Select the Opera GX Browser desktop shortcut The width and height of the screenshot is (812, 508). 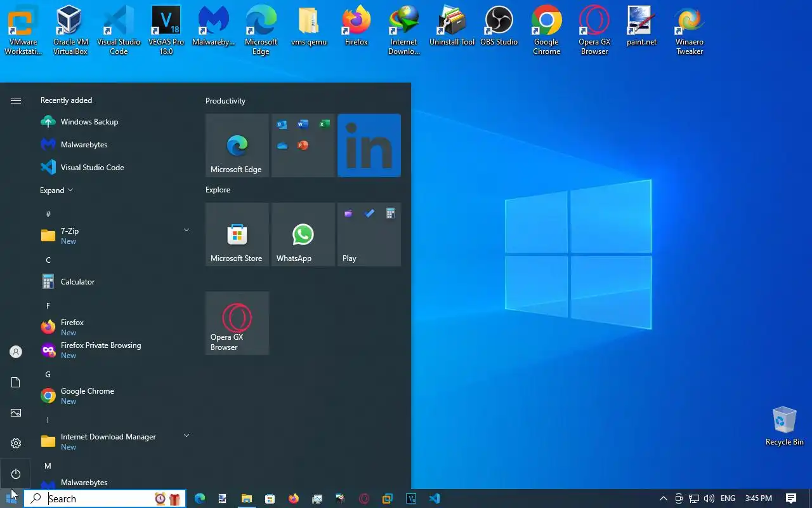[594, 30]
